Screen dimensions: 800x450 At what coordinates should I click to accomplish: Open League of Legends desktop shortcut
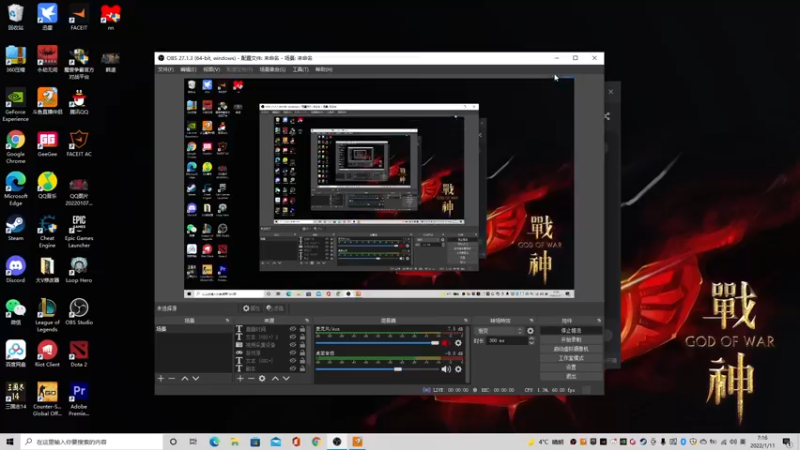(x=47, y=315)
